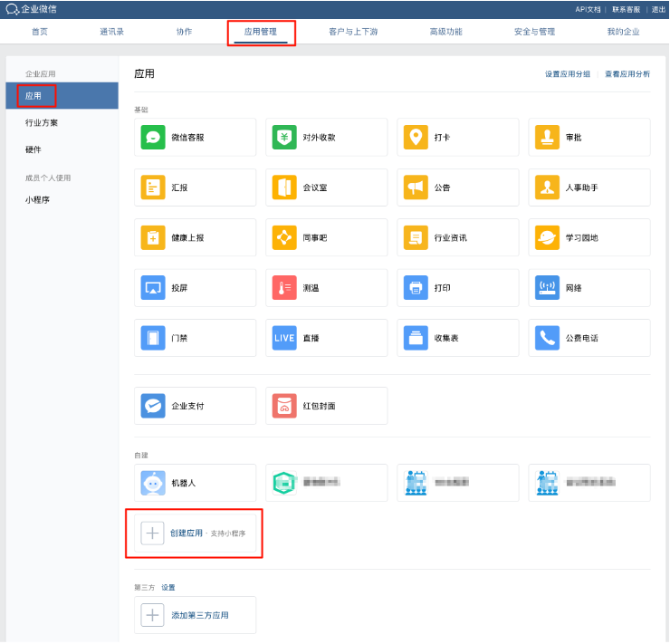
Task: Launch the 直播 LIVE icon
Action: pyautogui.click(x=285, y=338)
